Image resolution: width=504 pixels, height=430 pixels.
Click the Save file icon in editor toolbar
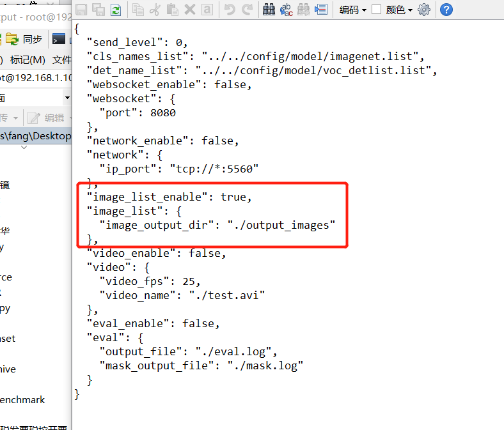tap(81, 10)
